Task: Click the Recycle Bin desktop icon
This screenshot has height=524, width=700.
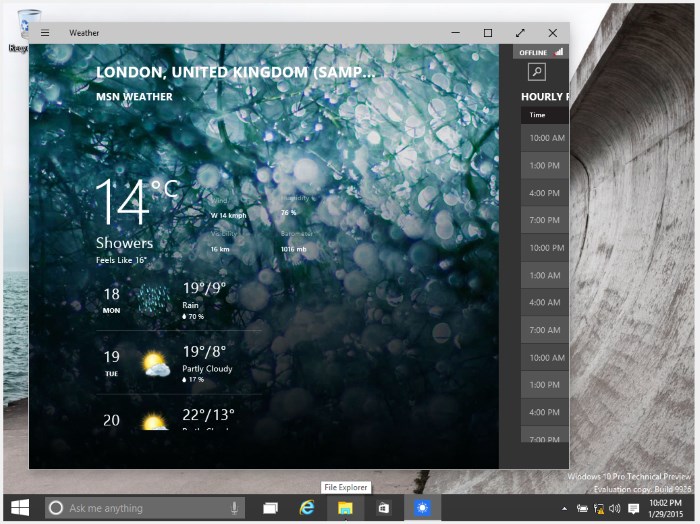Action: click(25, 30)
